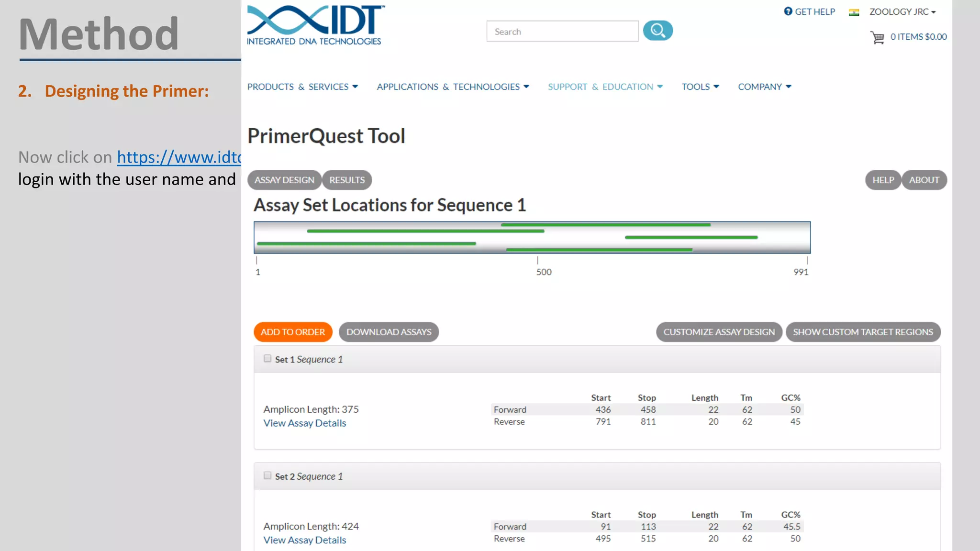This screenshot has height=551, width=980.
Task: Click Download Assays button
Action: (389, 332)
